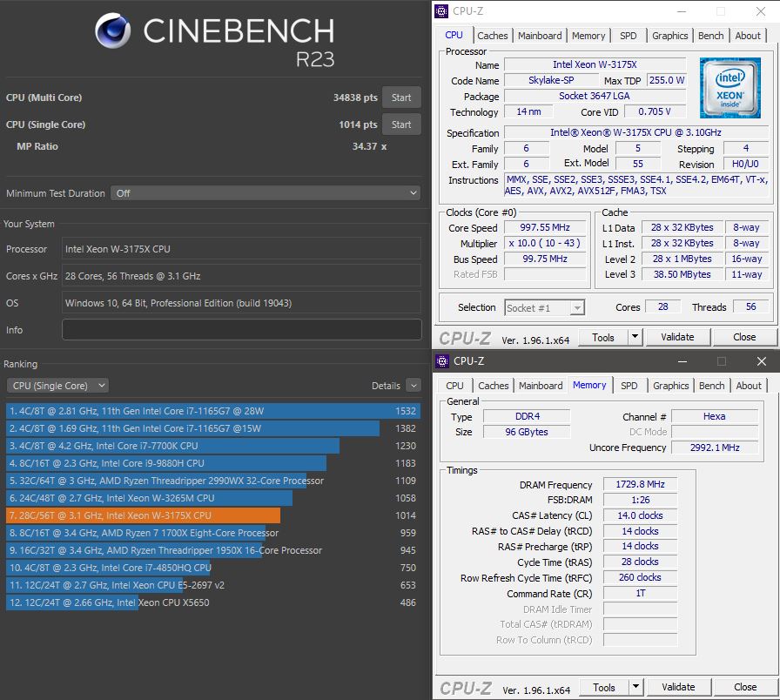Select ranking row Intel Core i7-7700K

(213, 446)
